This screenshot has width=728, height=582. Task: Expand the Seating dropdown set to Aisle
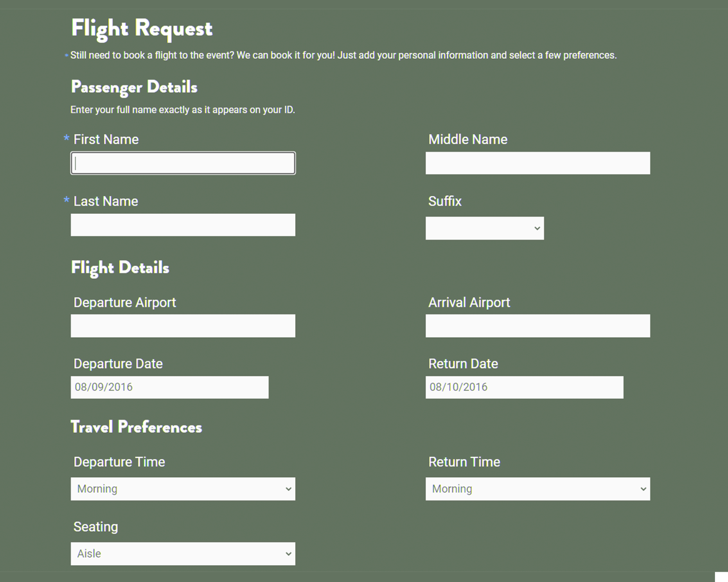[x=183, y=554]
